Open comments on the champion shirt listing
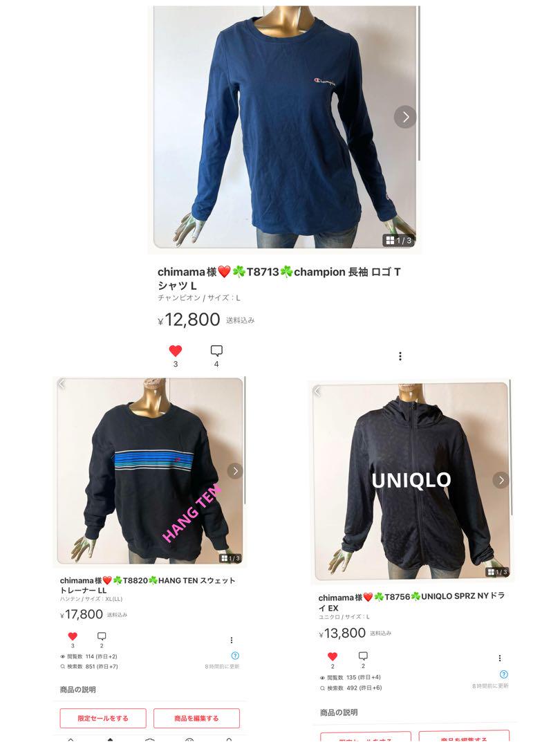The image size is (560, 747). (x=216, y=351)
